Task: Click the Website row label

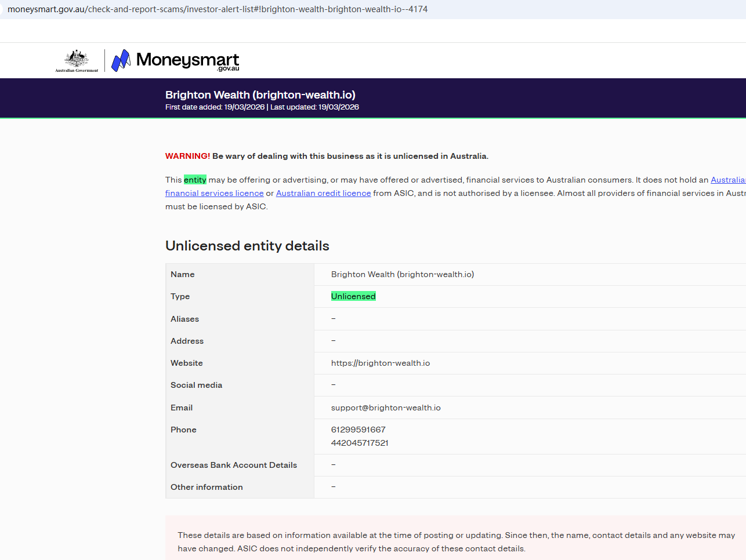Action: 187,363
